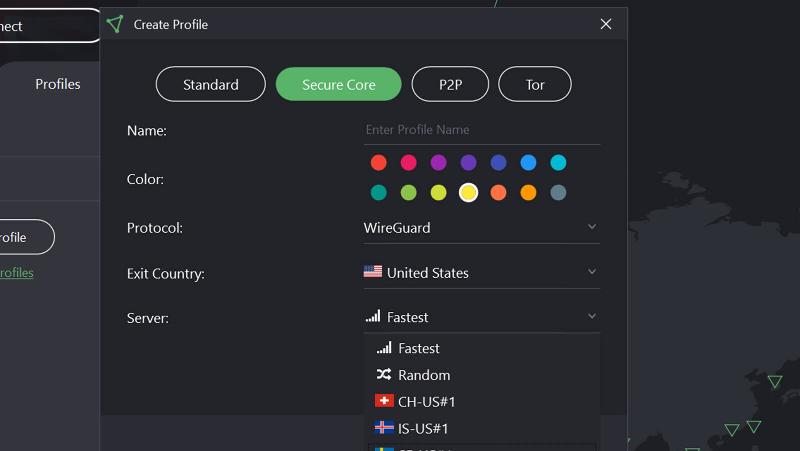Close the Create Profile dialog
This screenshot has width=800, height=451.
coord(606,24)
